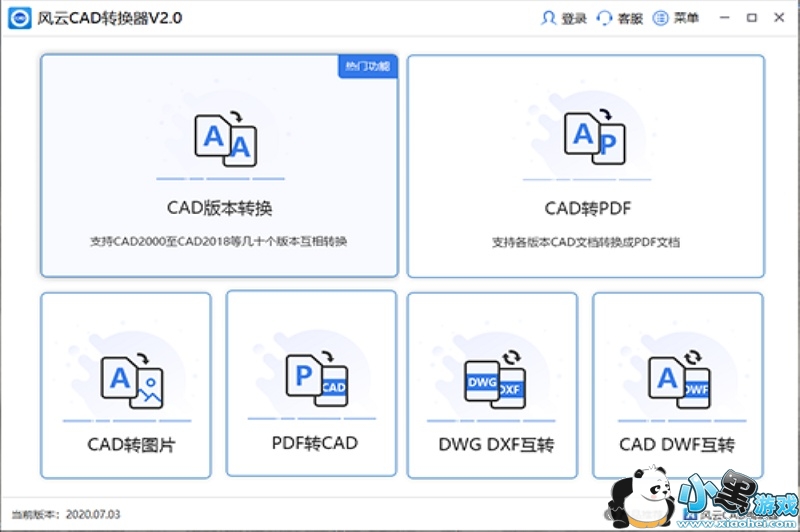
Task: Click the 当前版本: 2020.07.03 status text
Action: click(66, 514)
